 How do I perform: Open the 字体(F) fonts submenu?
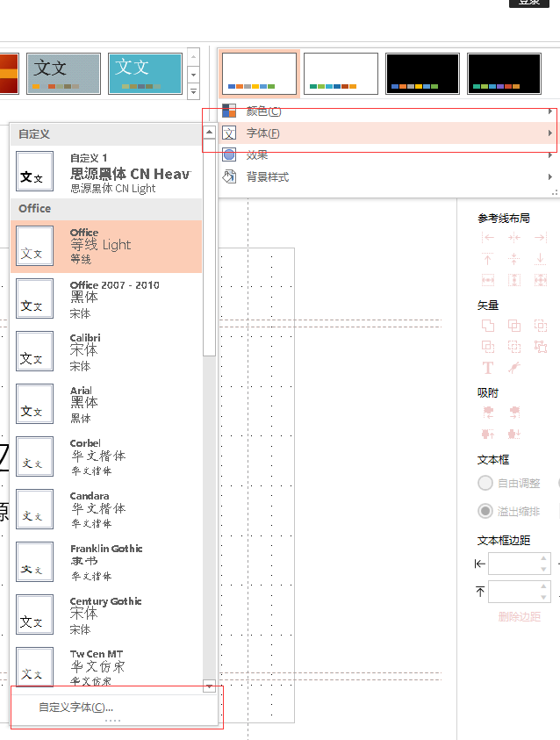[x=388, y=133]
